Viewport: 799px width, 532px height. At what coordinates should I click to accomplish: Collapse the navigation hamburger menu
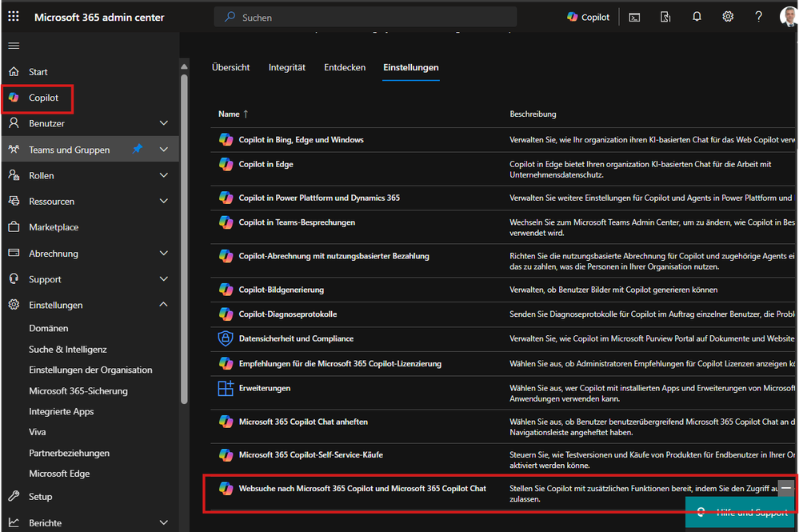coord(14,46)
